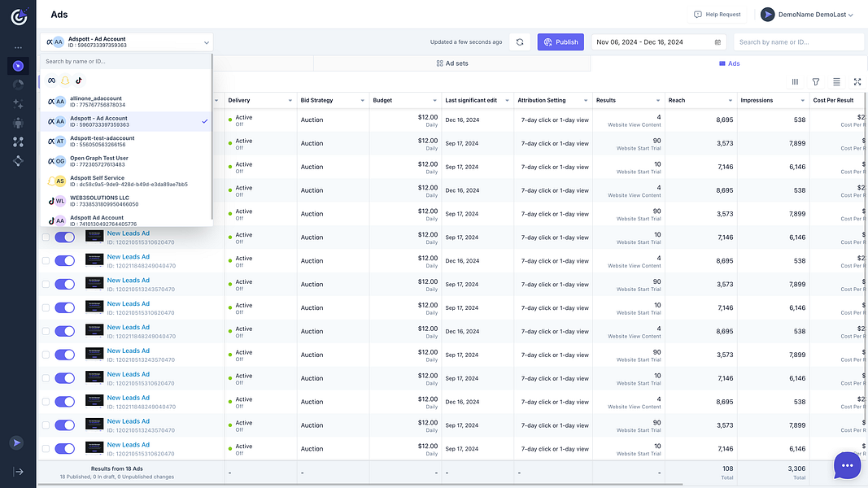The image size is (868, 488).
Task: Choose Open Graph Test User account
Action: pos(125,162)
